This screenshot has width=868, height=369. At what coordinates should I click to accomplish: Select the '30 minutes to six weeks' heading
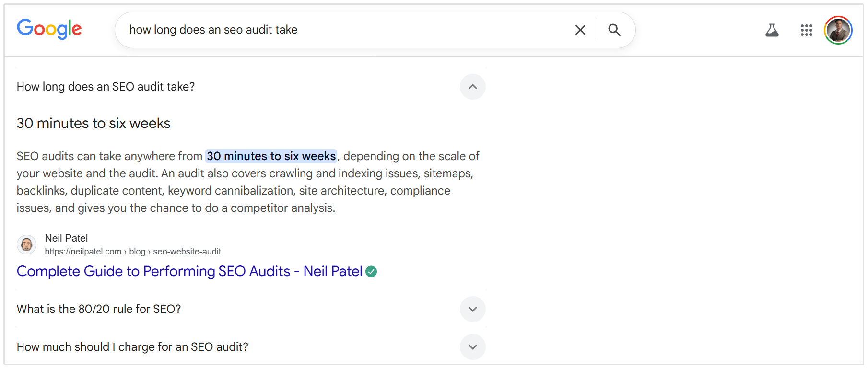point(93,123)
